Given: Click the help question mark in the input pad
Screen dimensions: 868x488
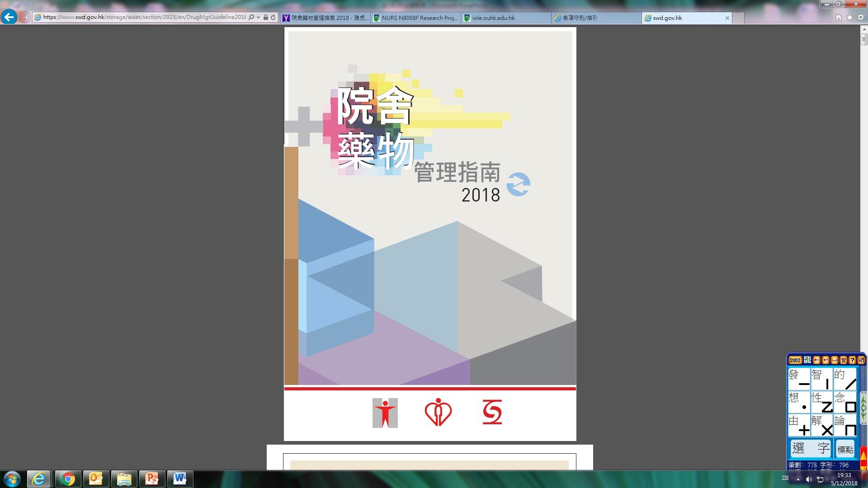Looking at the screenshot, I should (x=852, y=360).
